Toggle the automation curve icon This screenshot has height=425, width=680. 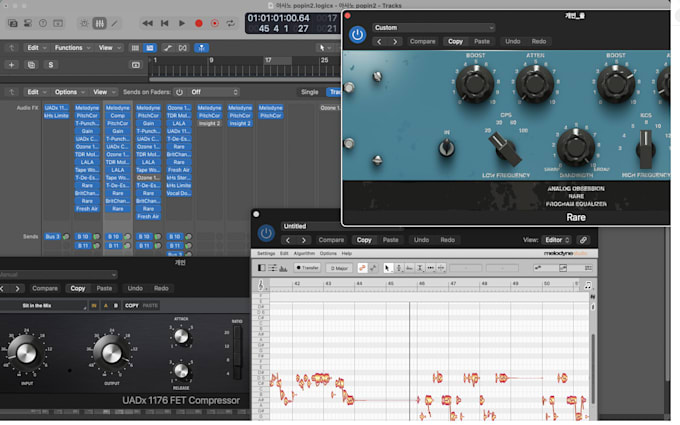[167, 48]
